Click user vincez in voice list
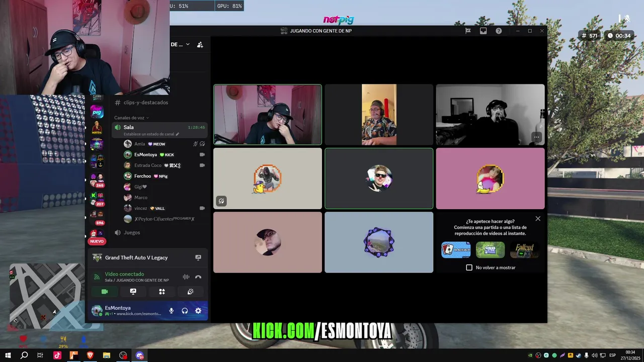 coord(140,208)
